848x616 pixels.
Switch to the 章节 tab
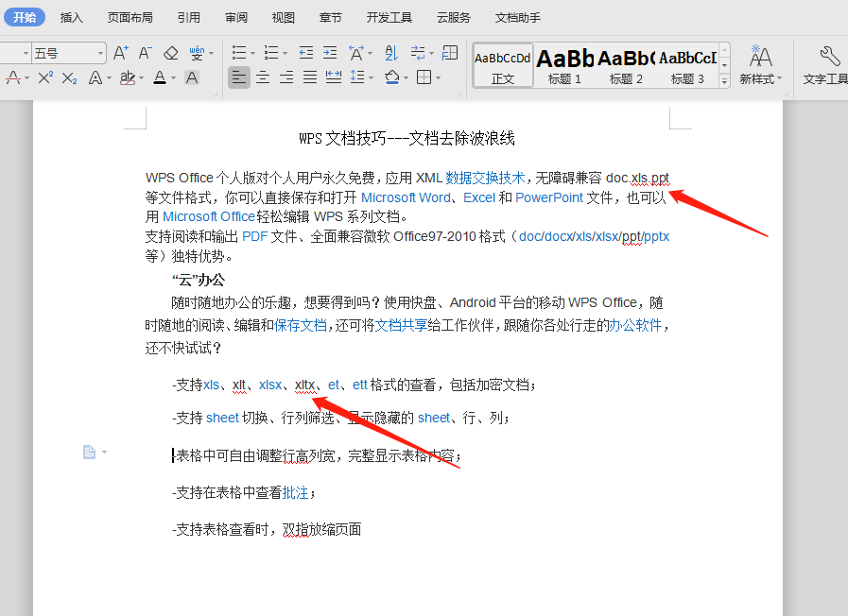(x=331, y=17)
